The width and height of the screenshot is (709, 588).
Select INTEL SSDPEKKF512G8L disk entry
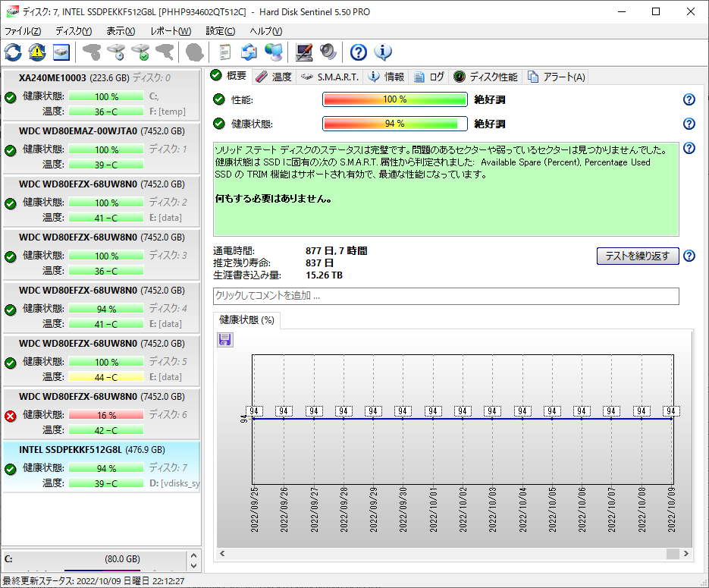[x=102, y=467]
